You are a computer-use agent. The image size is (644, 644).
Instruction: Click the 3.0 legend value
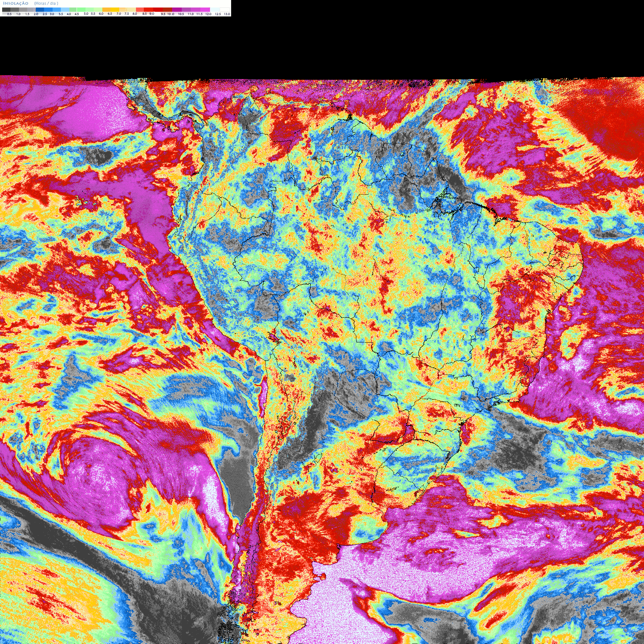[52, 14]
